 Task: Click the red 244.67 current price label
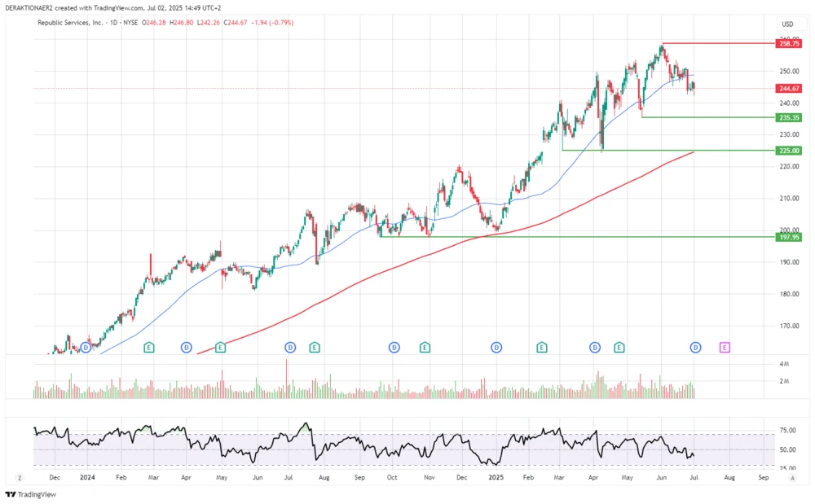pyautogui.click(x=787, y=88)
